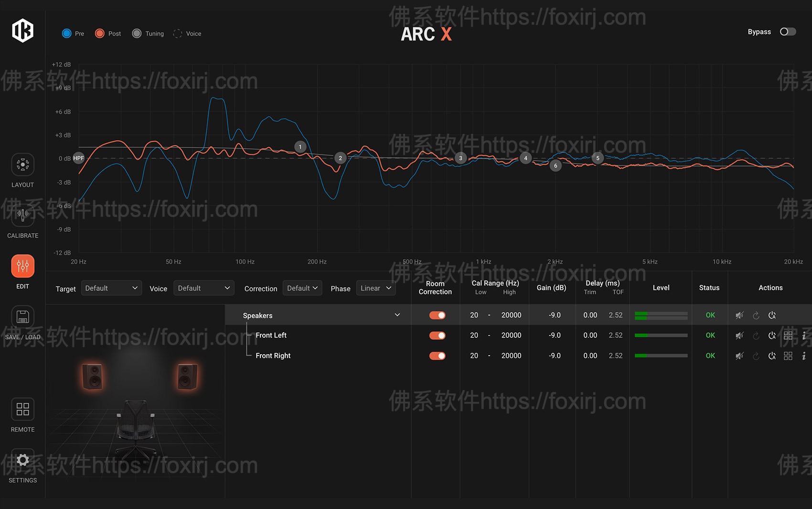
Task: Open Settings gear in sidebar
Action: [22, 460]
